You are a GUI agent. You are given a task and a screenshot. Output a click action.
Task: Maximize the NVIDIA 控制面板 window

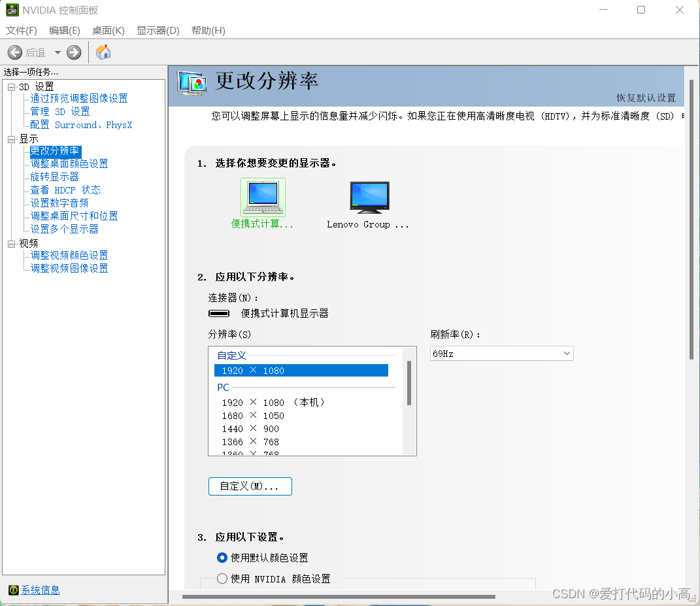641,10
